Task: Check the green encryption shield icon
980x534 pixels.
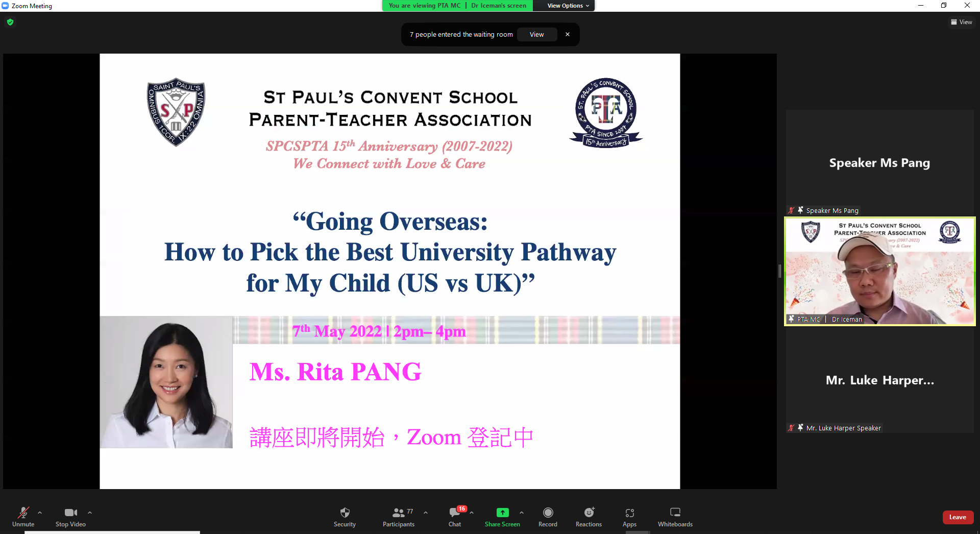Action: (x=10, y=22)
